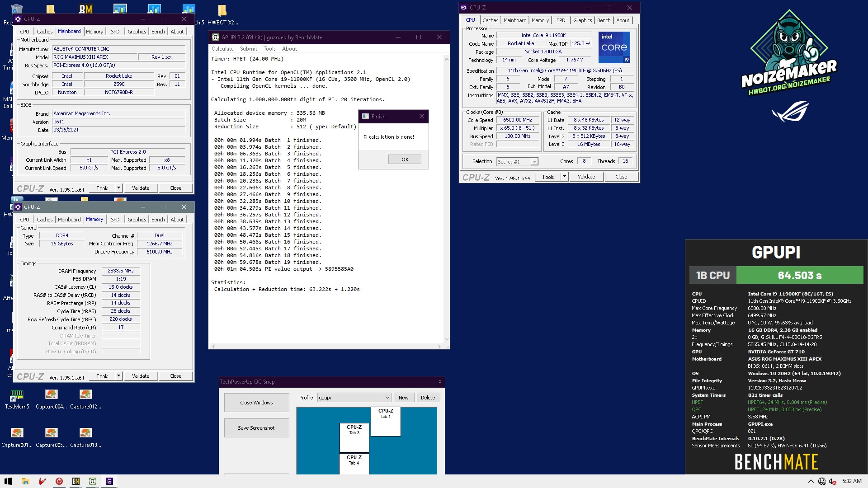Click the Core Speed 6500.00 MHz field
The image size is (868, 488).
coord(518,120)
